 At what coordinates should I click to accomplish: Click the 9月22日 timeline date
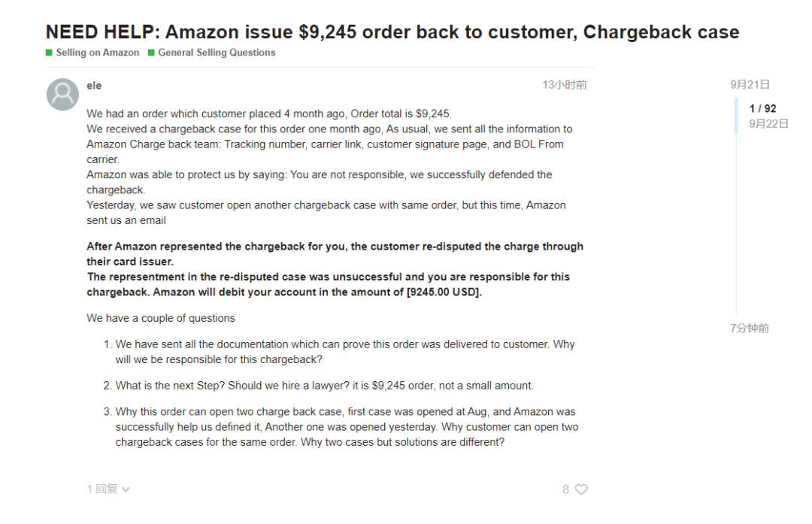coord(768,123)
